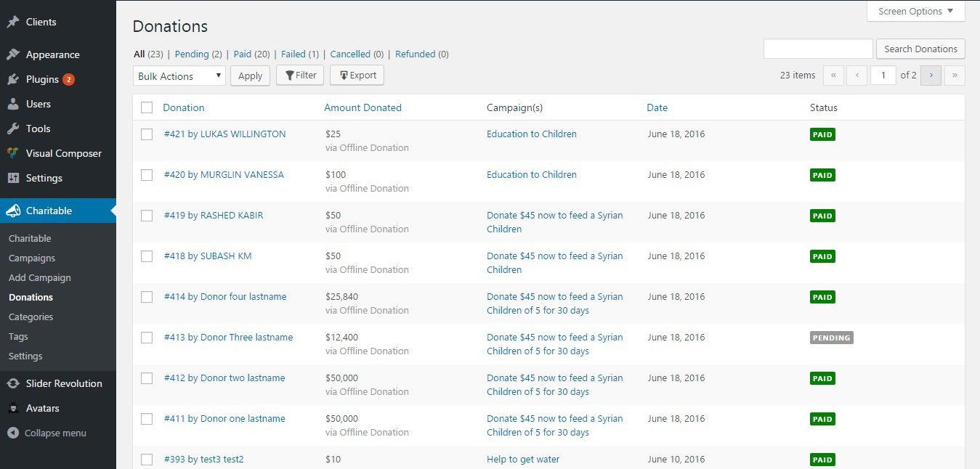Open the Bulk Actions dropdown

click(179, 76)
